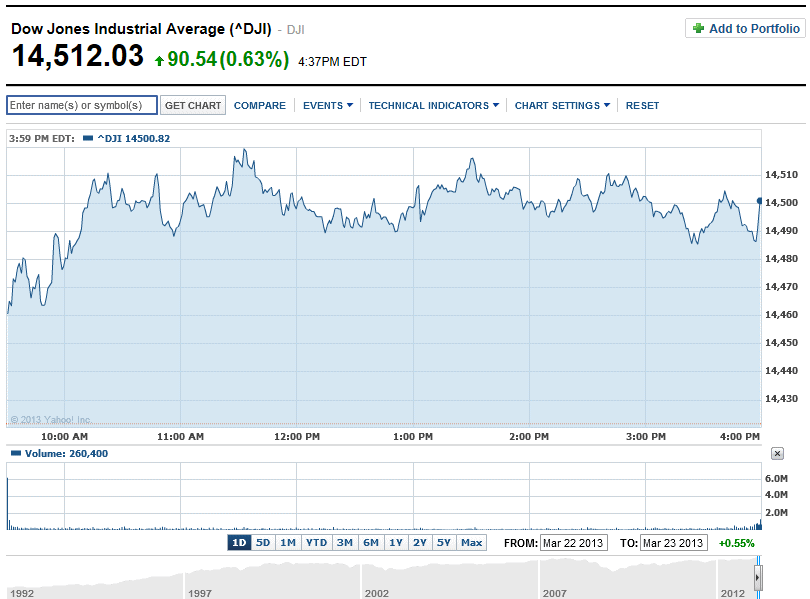Click the 14,430 price axis label
The height and width of the screenshot is (599, 810).
pos(781,399)
